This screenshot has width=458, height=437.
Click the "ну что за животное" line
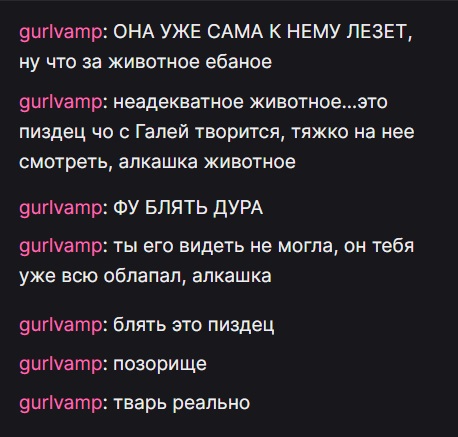[x=145, y=62]
